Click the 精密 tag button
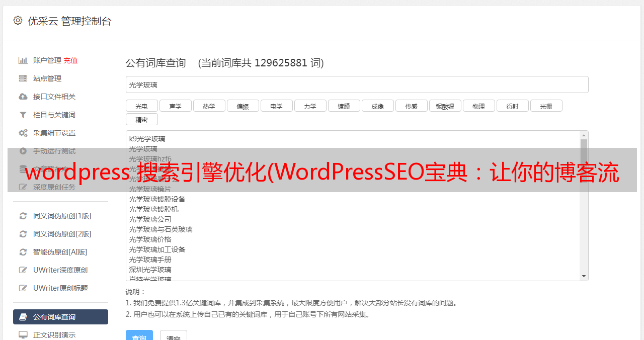Viewport: 644px width, 340px height. (142, 119)
